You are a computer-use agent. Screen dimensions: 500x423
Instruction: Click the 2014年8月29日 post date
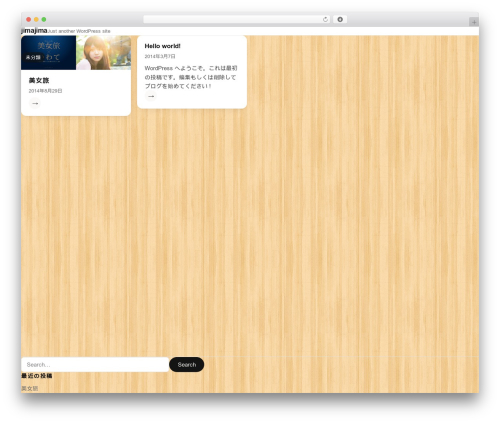(45, 91)
